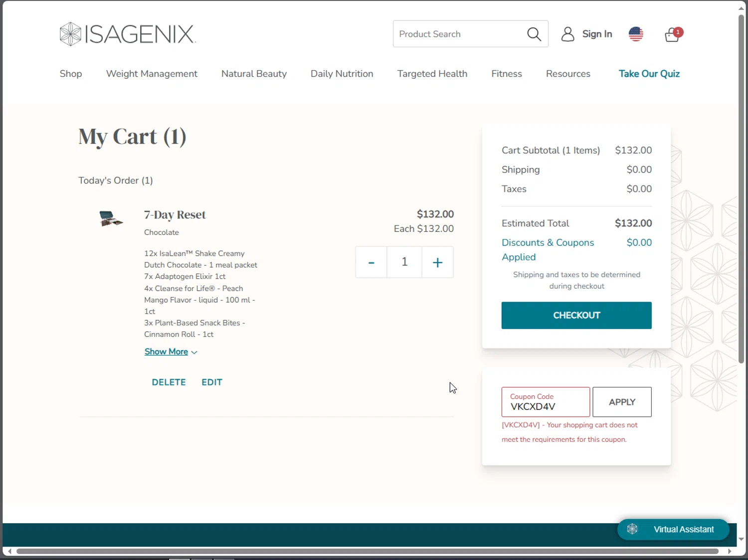Click the scroll right arrow

(730, 551)
